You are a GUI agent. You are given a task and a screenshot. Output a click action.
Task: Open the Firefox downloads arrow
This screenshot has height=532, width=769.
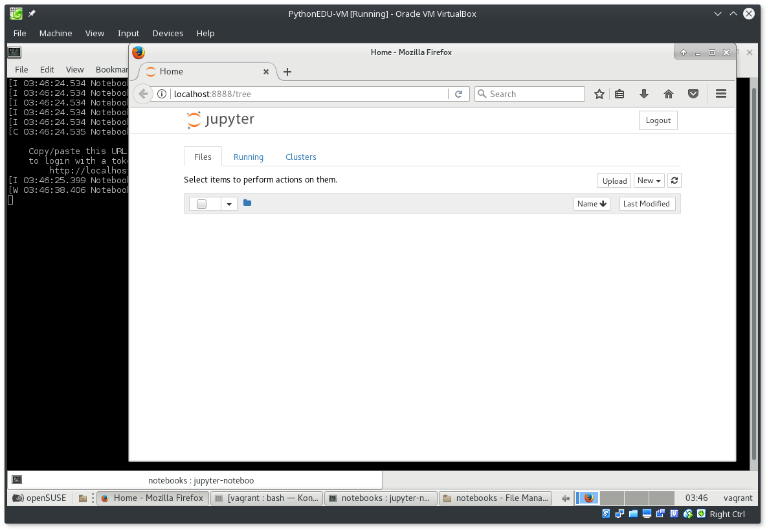[x=644, y=94]
